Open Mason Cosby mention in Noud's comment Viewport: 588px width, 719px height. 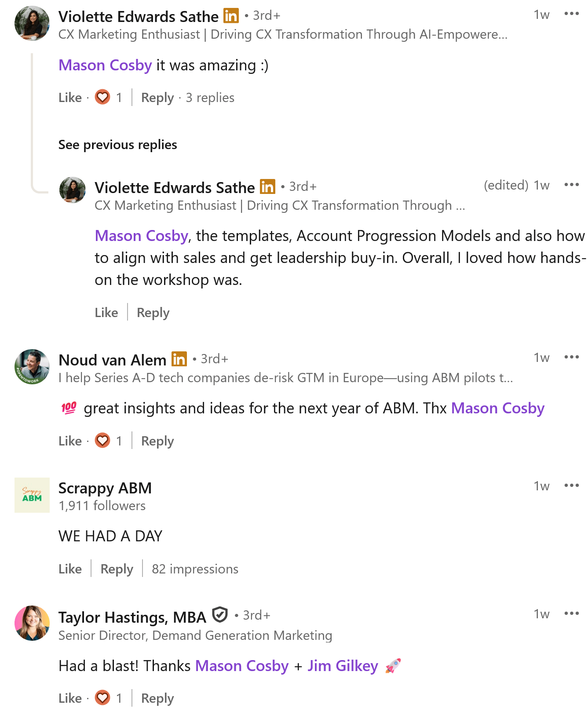coord(497,409)
